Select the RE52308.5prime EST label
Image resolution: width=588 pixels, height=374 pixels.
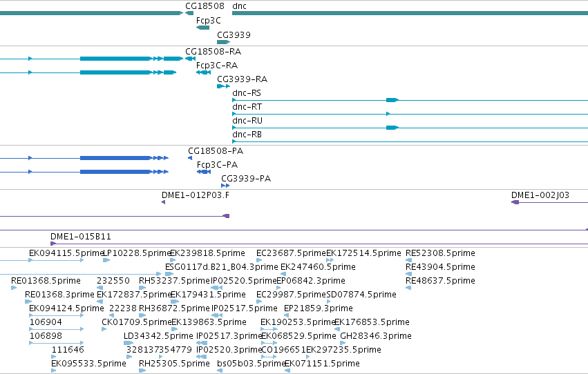click(440, 253)
